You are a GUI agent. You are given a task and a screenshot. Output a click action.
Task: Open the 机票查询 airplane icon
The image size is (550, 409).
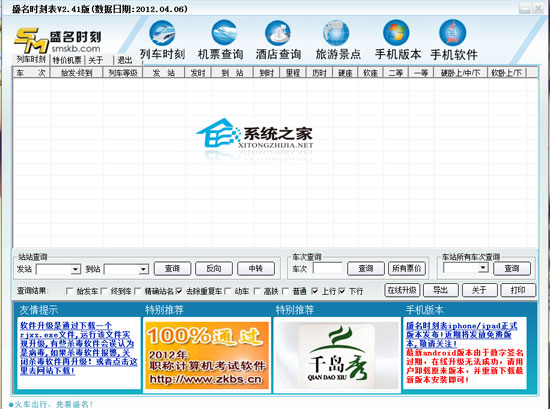[x=224, y=33]
